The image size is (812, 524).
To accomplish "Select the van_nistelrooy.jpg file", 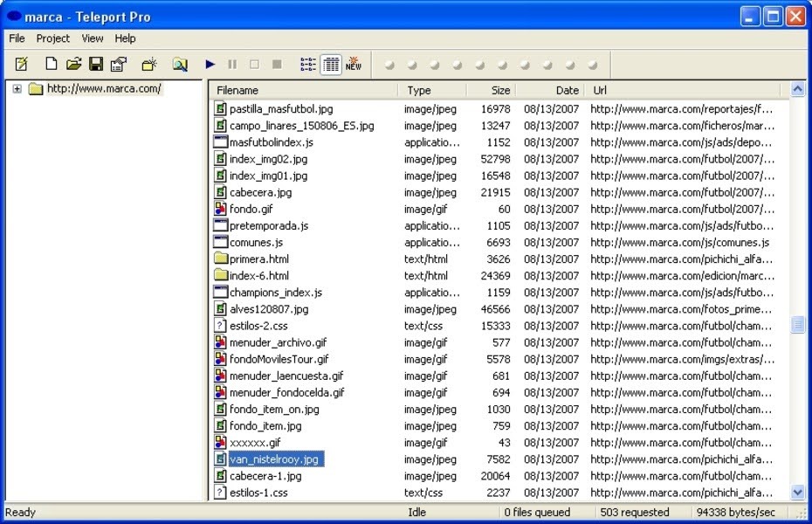I will [273, 459].
